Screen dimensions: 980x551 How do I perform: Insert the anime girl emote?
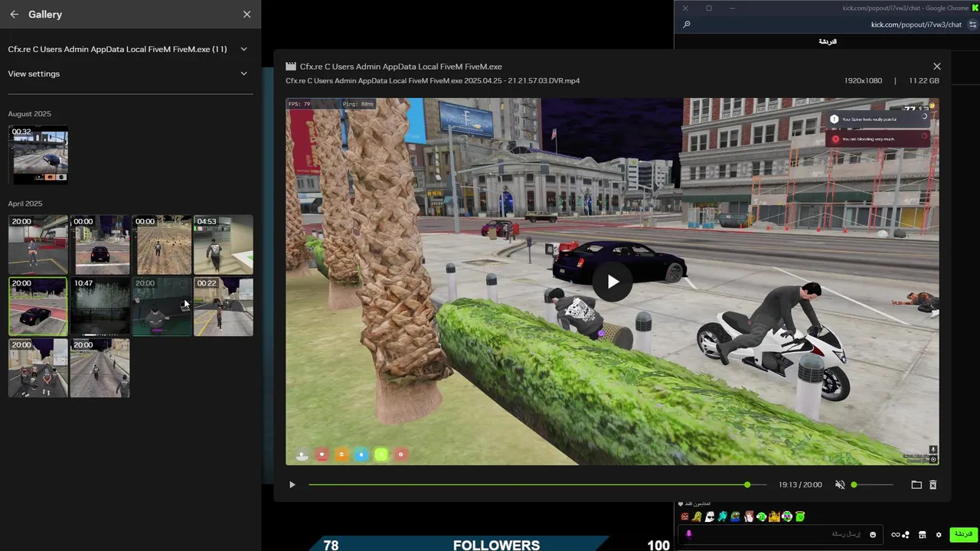[749, 517]
